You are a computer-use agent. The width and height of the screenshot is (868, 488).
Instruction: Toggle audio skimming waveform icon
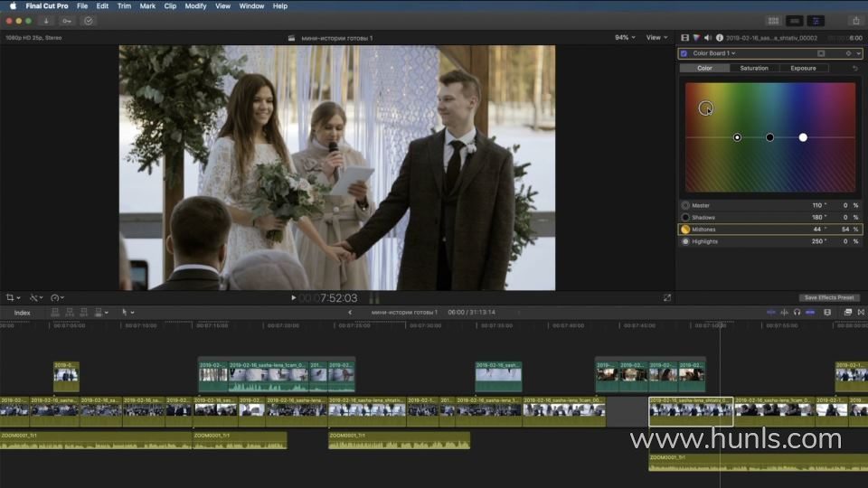click(x=785, y=313)
